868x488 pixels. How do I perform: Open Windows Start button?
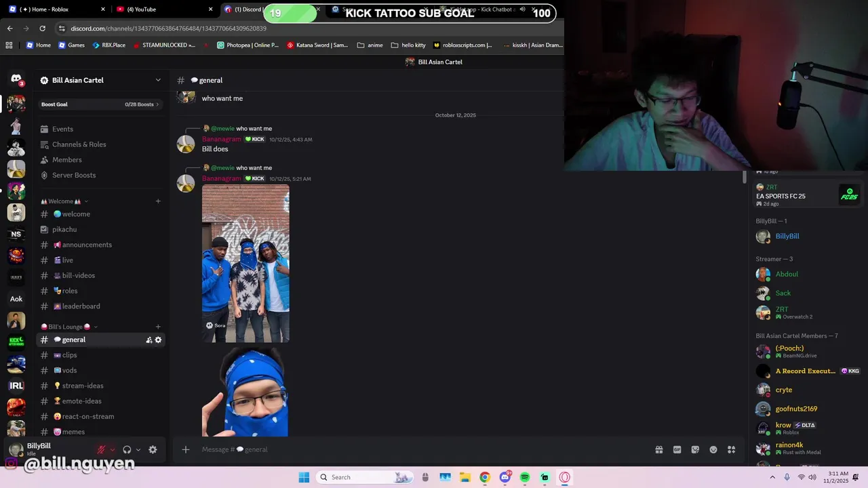tap(304, 477)
